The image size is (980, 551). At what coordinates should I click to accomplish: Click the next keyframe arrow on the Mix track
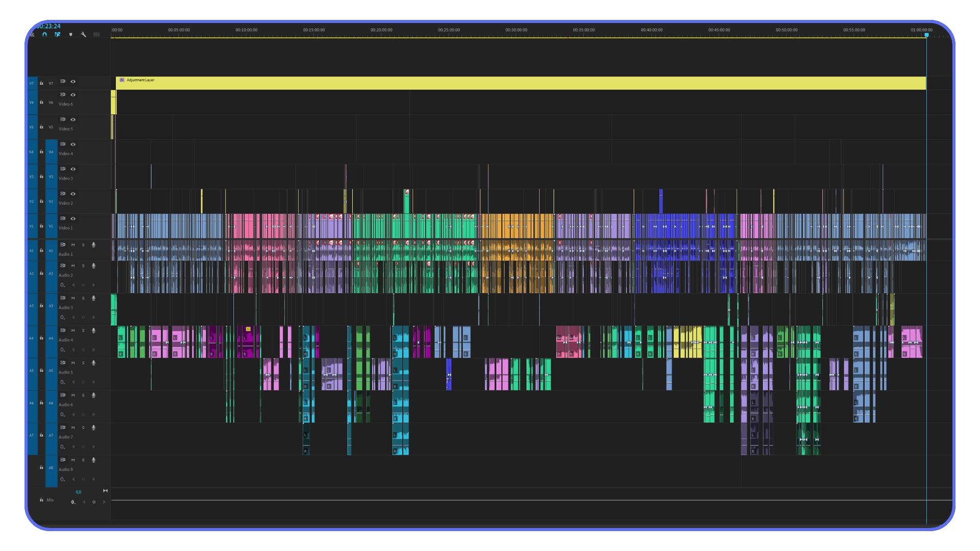click(104, 502)
